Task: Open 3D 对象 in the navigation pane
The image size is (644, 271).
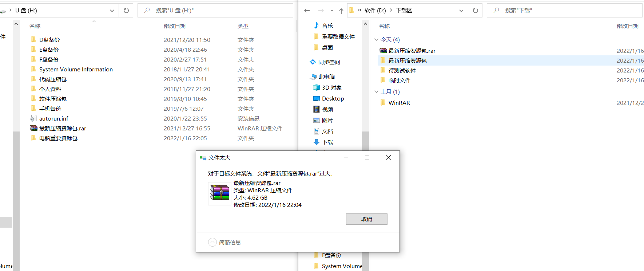Action: (332, 87)
